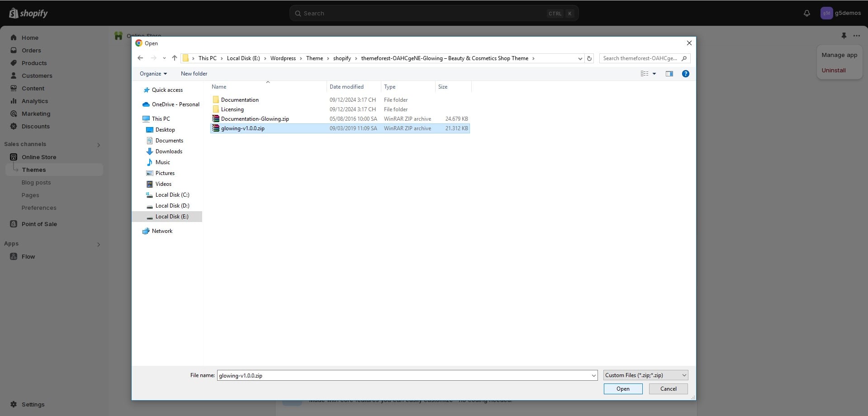The width and height of the screenshot is (868, 416).
Task: Refresh the folder listing
Action: point(589,58)
